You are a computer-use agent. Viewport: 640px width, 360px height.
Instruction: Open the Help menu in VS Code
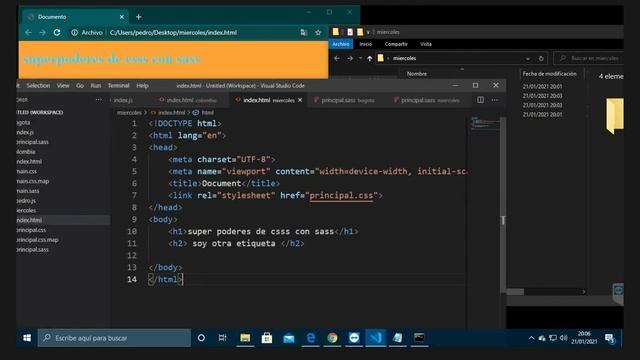point(142,86)
